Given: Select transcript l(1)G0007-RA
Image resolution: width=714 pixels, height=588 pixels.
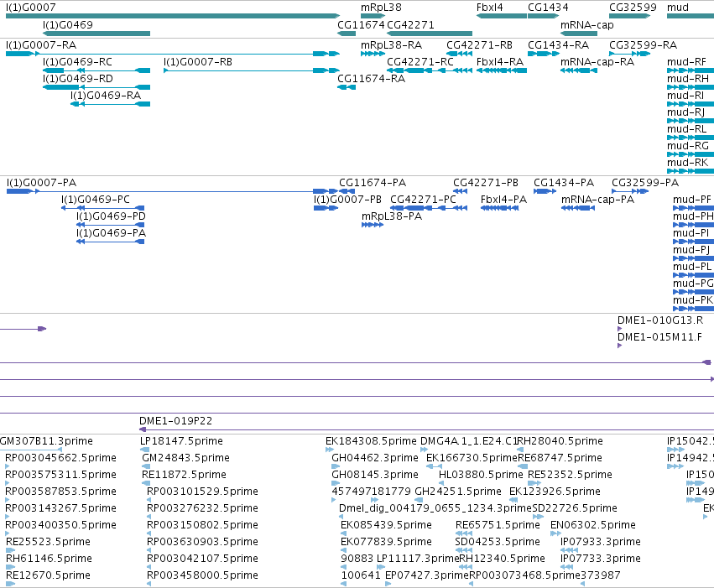Looking at the screenshot, I should [173, 54].
